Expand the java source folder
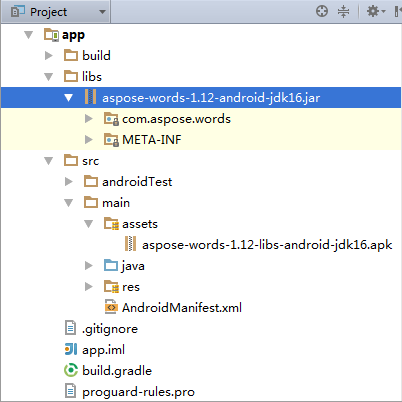Screen dimensions: 402x402 coord(89,266)
